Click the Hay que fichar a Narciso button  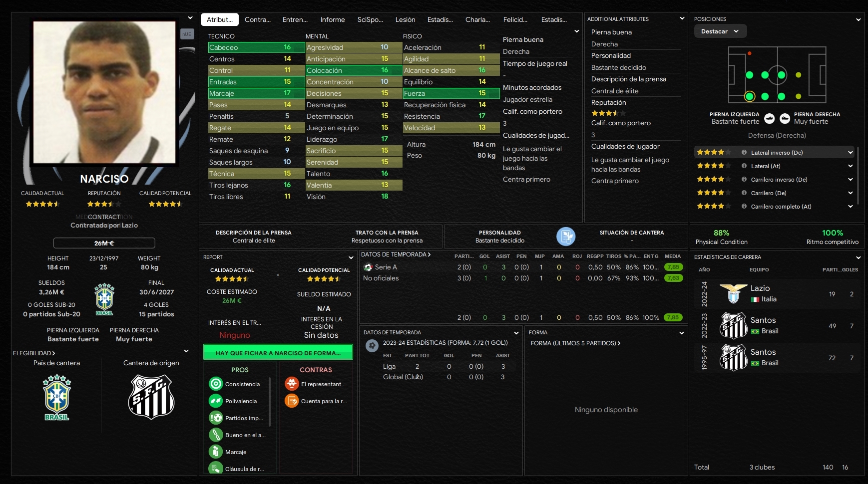[x=278, y=352]
